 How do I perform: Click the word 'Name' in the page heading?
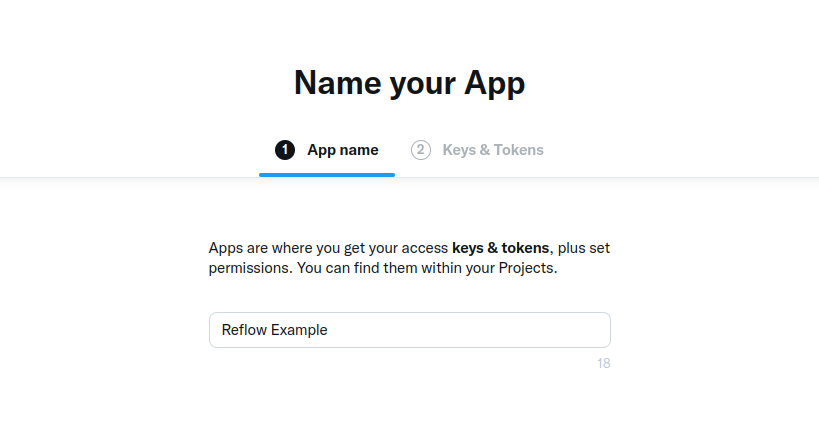tap(337, 83)
